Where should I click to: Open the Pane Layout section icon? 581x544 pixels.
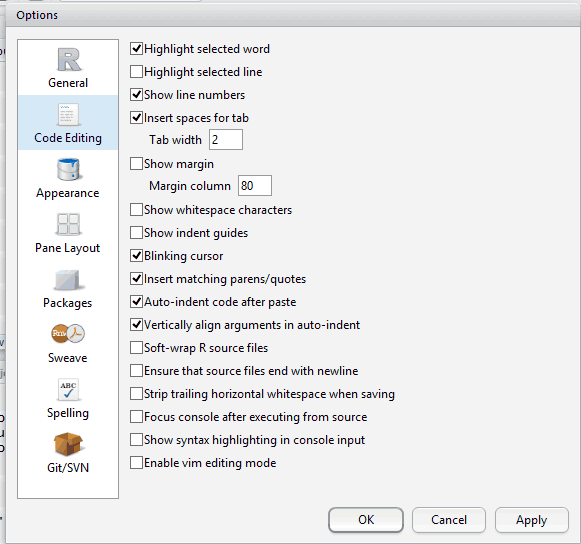(x=69, y=225)
